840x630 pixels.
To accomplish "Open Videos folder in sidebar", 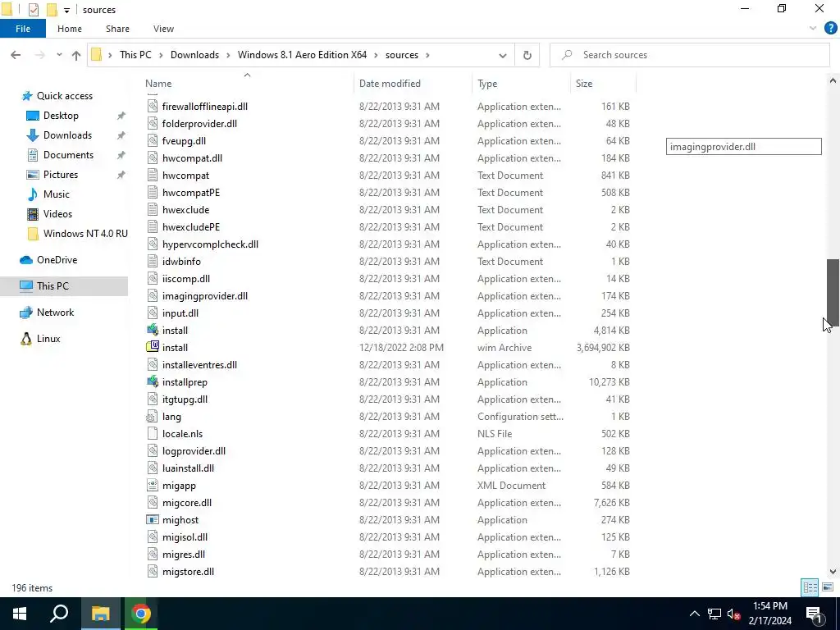I will (57, 214).
